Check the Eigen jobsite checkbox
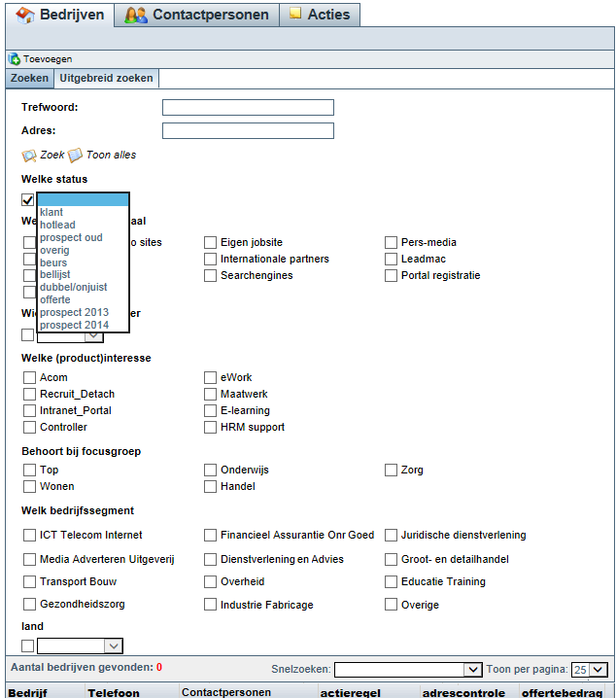The image size is (616, 698). [x=210, y=243]
